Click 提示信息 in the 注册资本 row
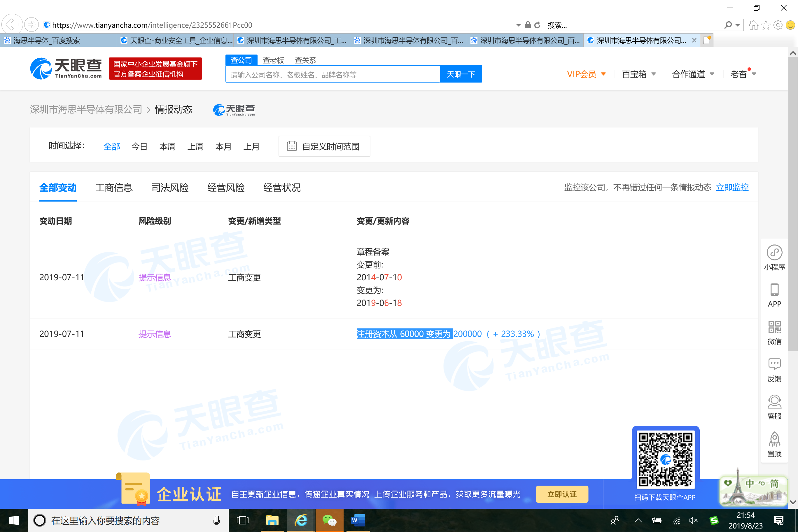The height and width of the screenshot is (532, 798). point(155,334)
